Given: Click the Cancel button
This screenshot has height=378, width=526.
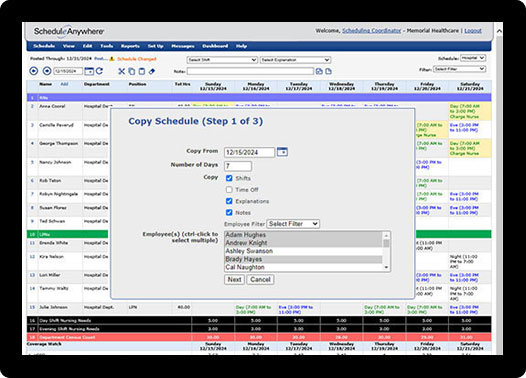Looking at the screenshot, I should pyautogui.click(x=260, y=279).
